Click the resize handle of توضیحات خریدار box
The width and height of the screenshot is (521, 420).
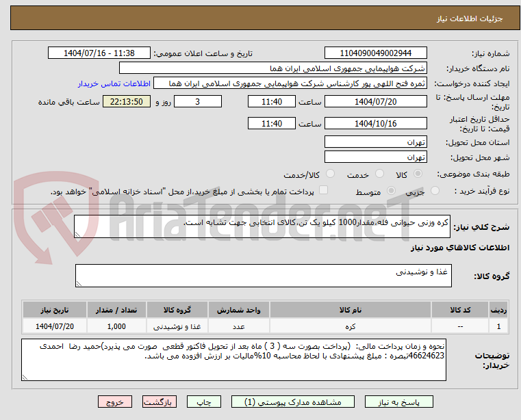25,378
